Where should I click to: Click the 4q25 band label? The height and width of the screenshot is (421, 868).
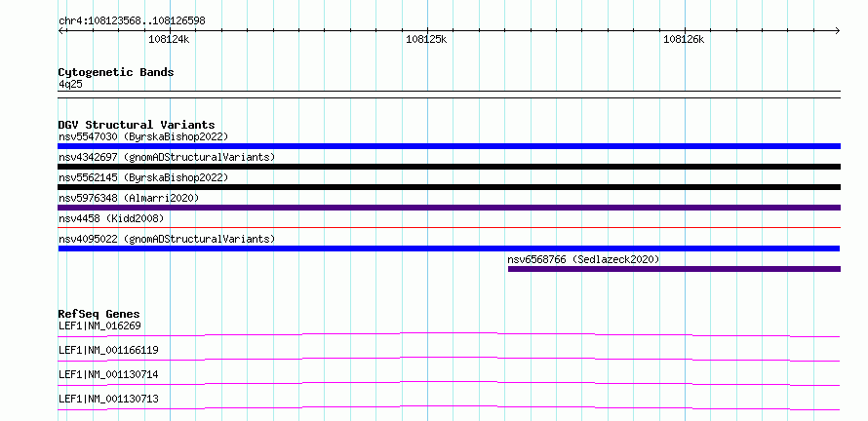pyautogui.click(x=70, y=84)
